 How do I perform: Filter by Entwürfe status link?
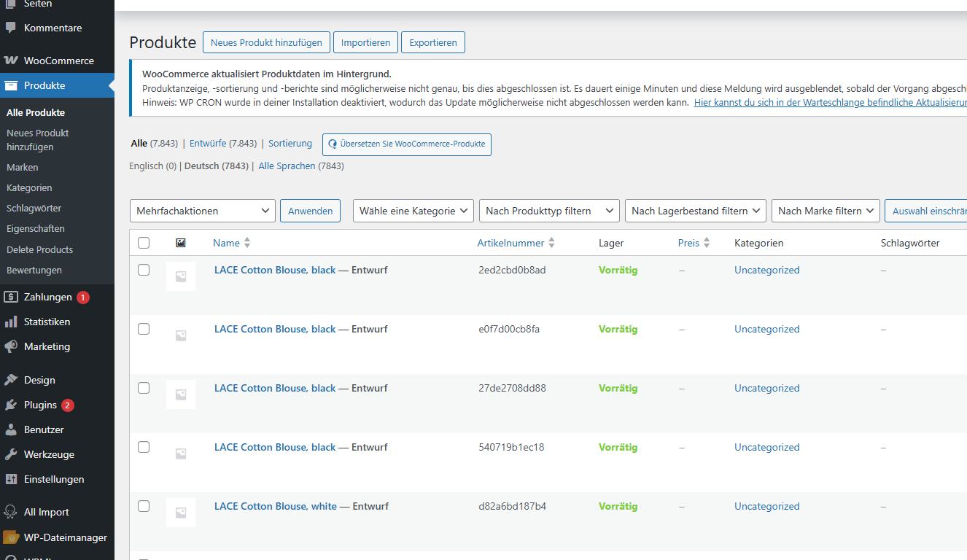point(208,144)
